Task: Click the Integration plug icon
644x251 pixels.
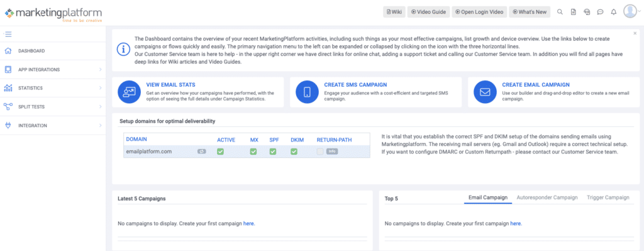Action: click(8, 125)
